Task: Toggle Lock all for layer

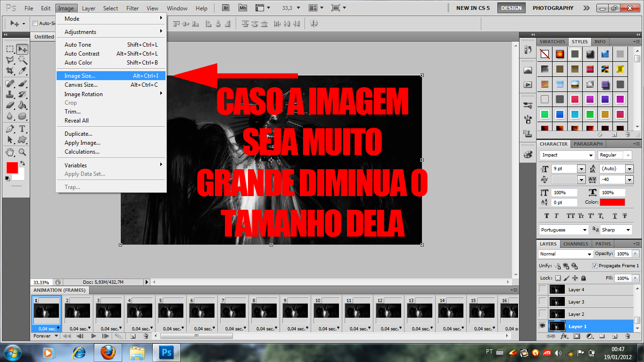Action: tap(584, 278)
